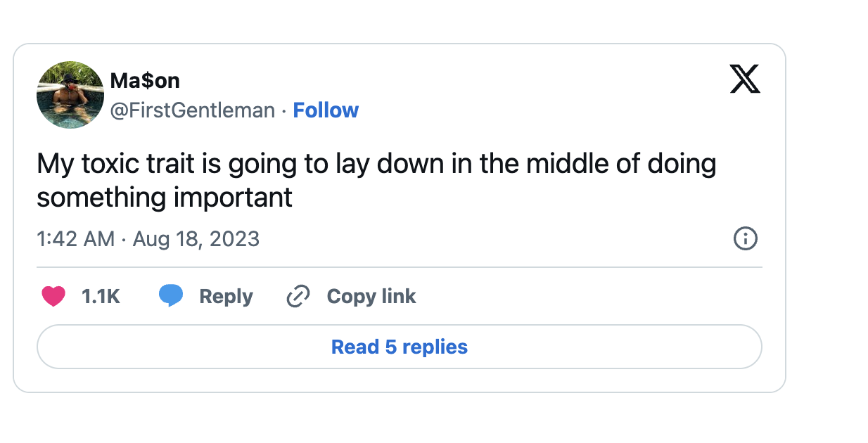Image resolution: width=868 pixels, height=443 pixels.
Task: Click the display name Ma$on
Action: (145, 80)
